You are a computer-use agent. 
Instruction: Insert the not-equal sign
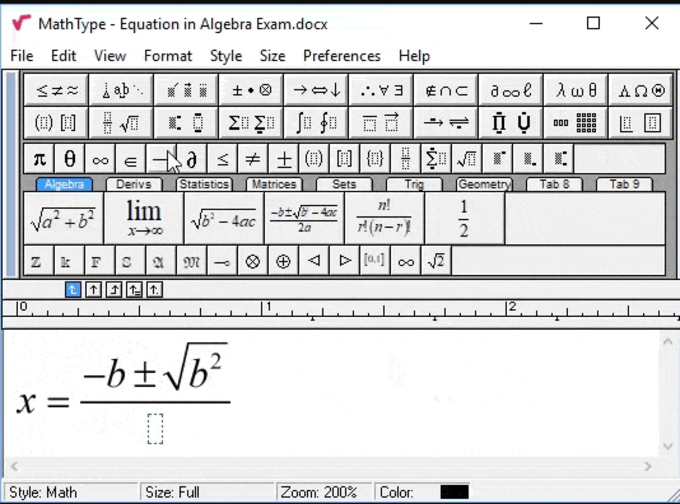pyautogui.click(x=253, y=159)
